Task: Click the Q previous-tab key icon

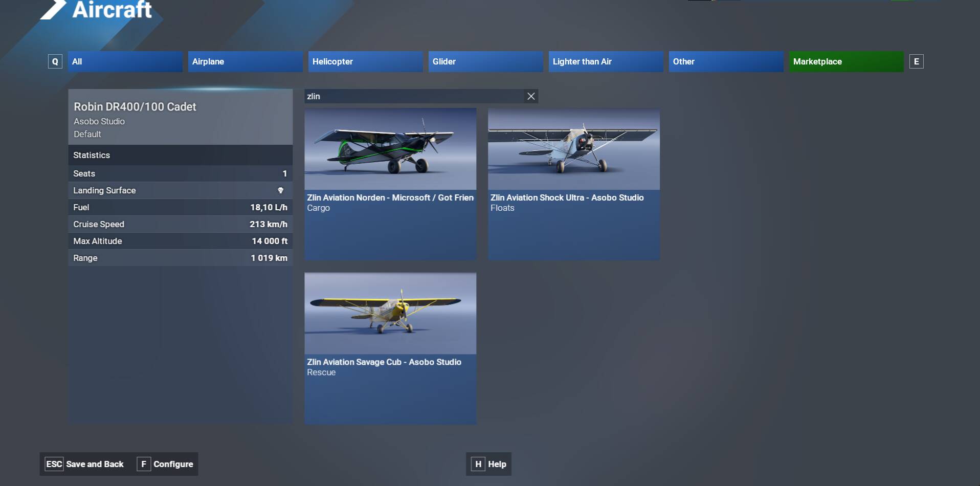Action: click(55, 61)
